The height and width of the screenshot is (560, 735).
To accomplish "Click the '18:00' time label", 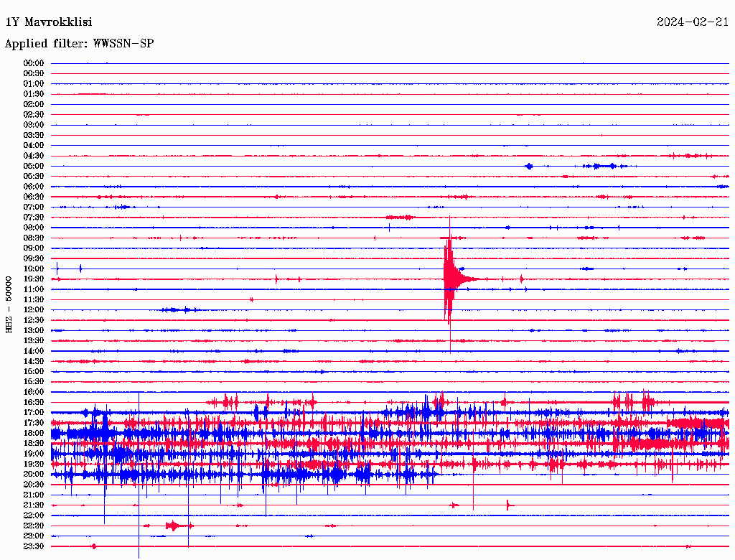I will (33, 433).
